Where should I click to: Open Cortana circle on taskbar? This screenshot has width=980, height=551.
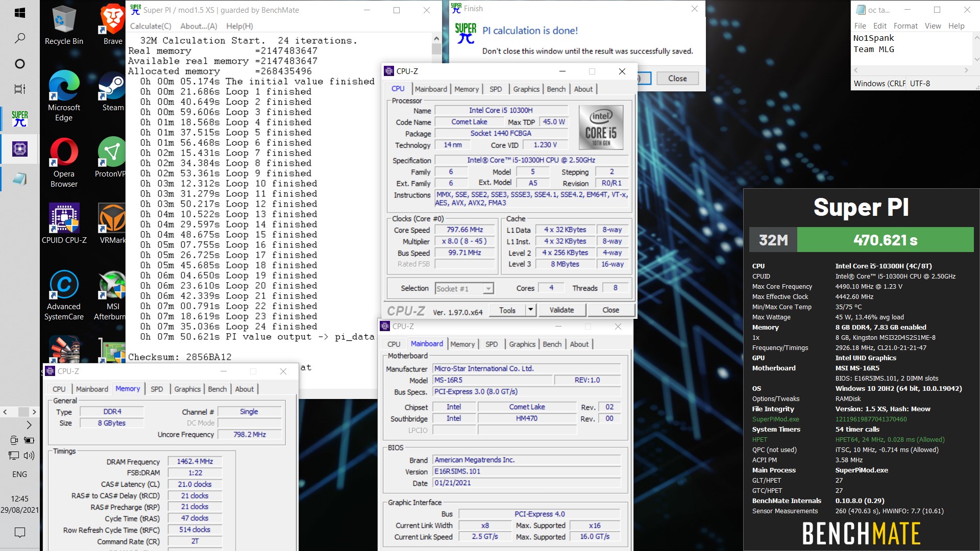19,64
